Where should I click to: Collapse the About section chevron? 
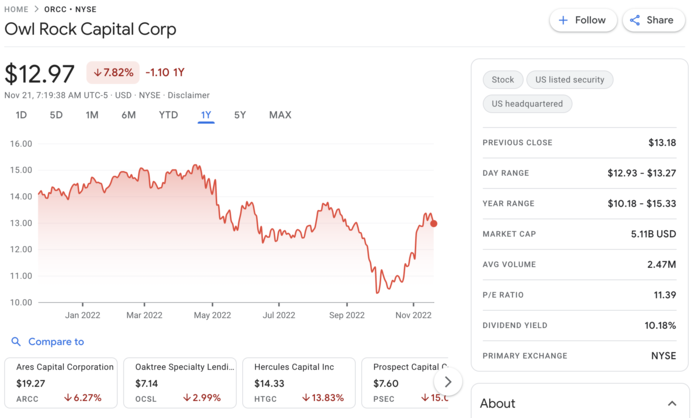(x=672, y=404)
